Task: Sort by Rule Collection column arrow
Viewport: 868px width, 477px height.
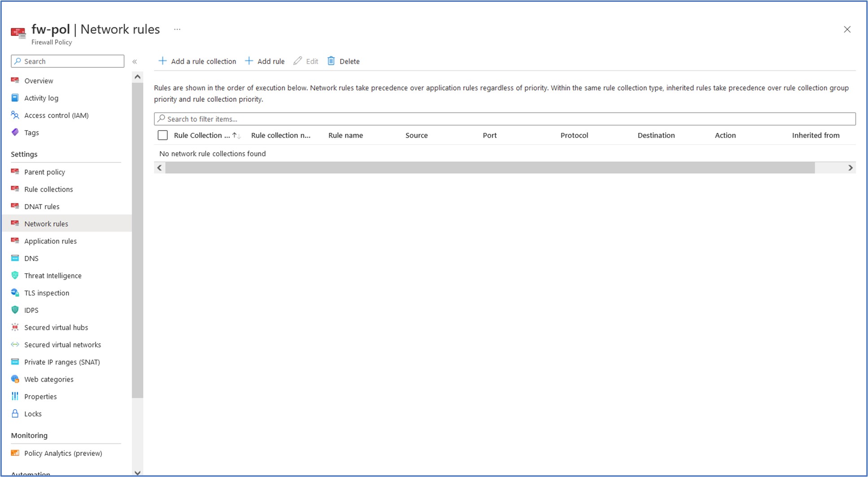Action: [x=236, y=136]
